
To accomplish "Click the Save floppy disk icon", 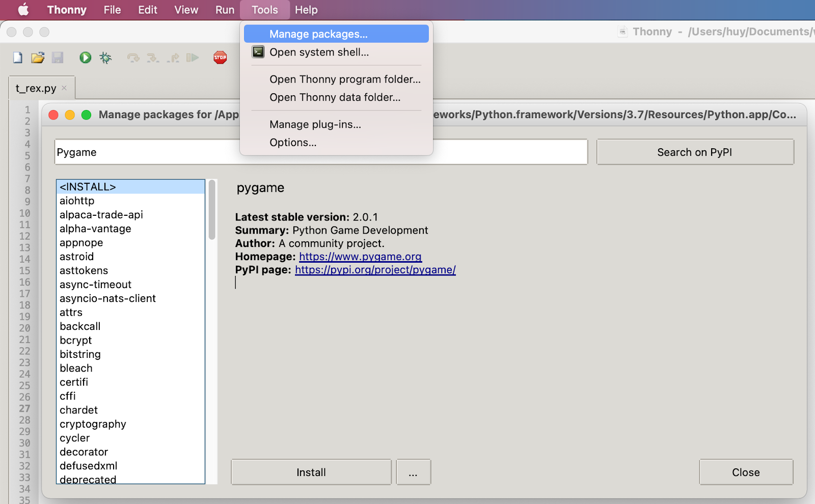I will coord(58,58).
